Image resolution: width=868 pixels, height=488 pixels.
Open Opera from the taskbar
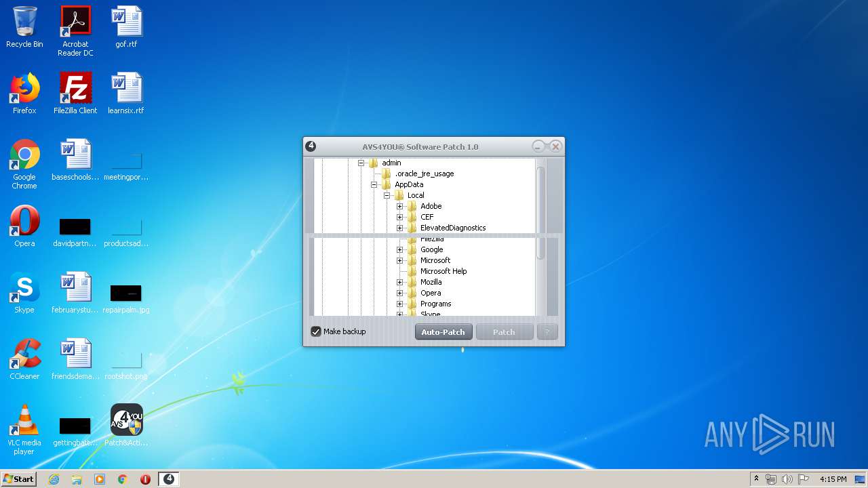146,479
